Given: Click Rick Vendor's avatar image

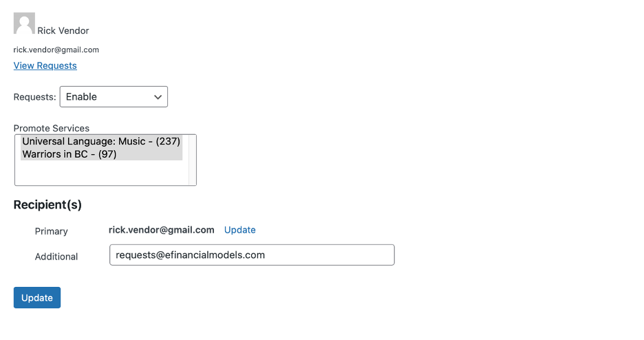Looking at the screenshot, I should 24,23.
